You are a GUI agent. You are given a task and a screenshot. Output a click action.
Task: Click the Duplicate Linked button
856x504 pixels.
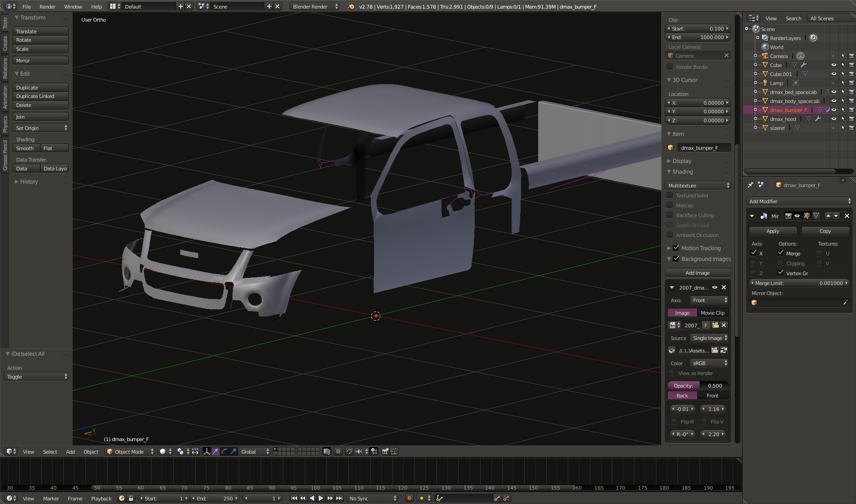(41, 96)
